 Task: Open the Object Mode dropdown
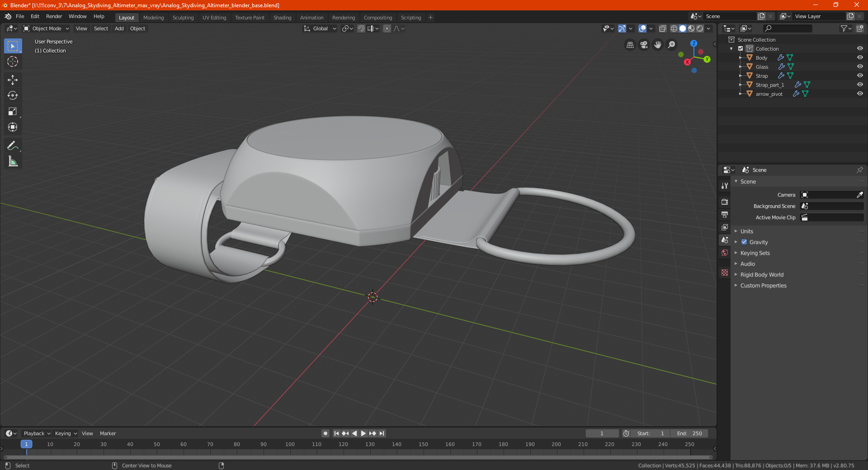tap(46, 28)
